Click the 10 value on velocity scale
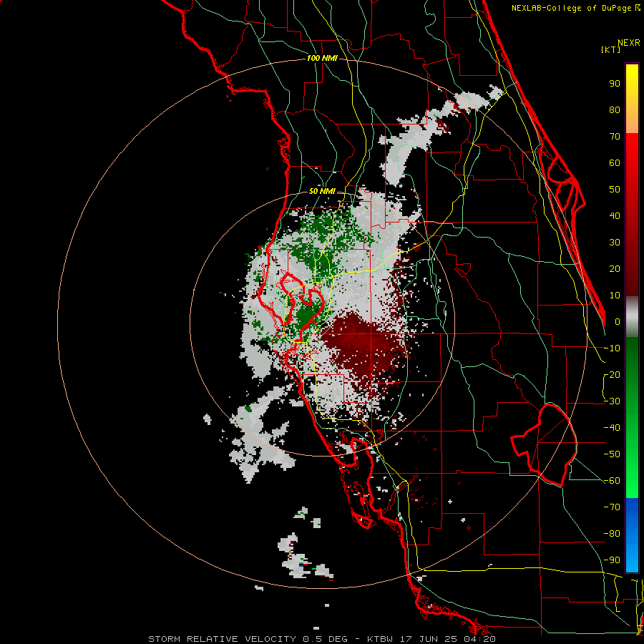The height and width of the screenshot is (644, 644). point(615,296)
